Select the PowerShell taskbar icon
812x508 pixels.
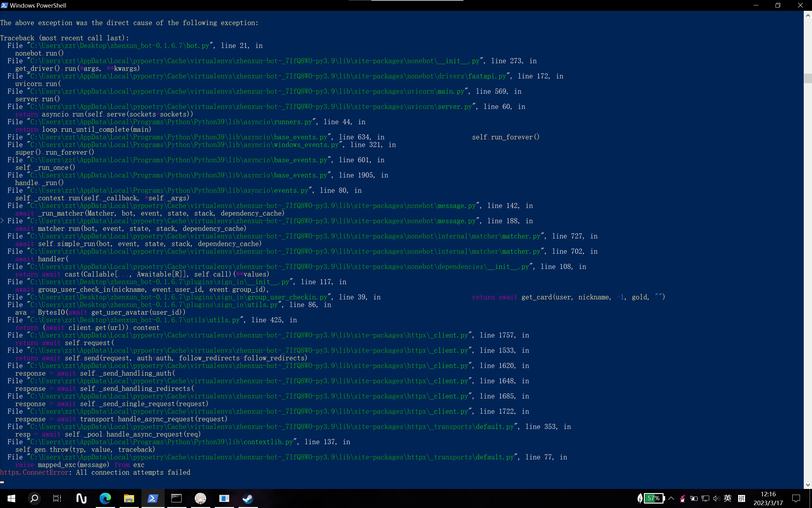[153, 498]
